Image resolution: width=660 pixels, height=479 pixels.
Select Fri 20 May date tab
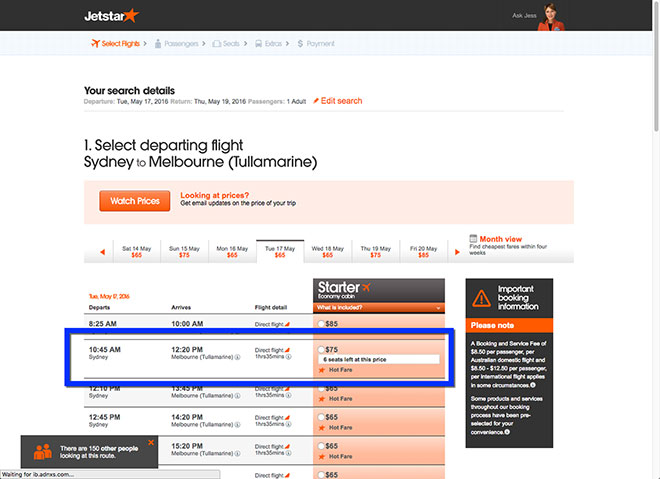(423, 252)
